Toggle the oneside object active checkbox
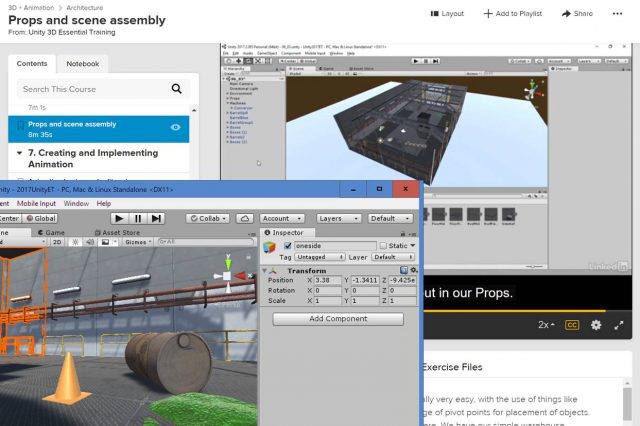 (288, 246)
